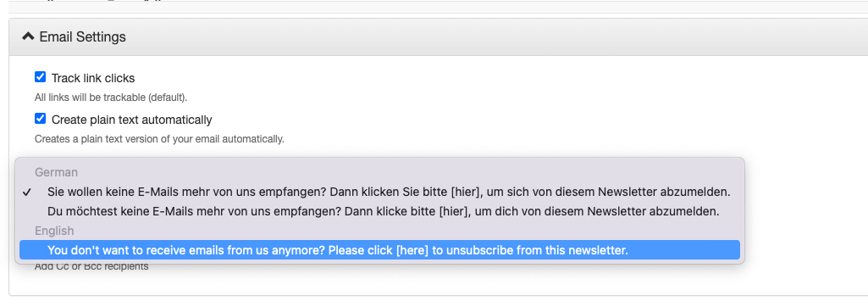This screenshot has width=868, height=307.
Task: Collapse Email Settings using the chevron arrow
Action: coord(28,36)
